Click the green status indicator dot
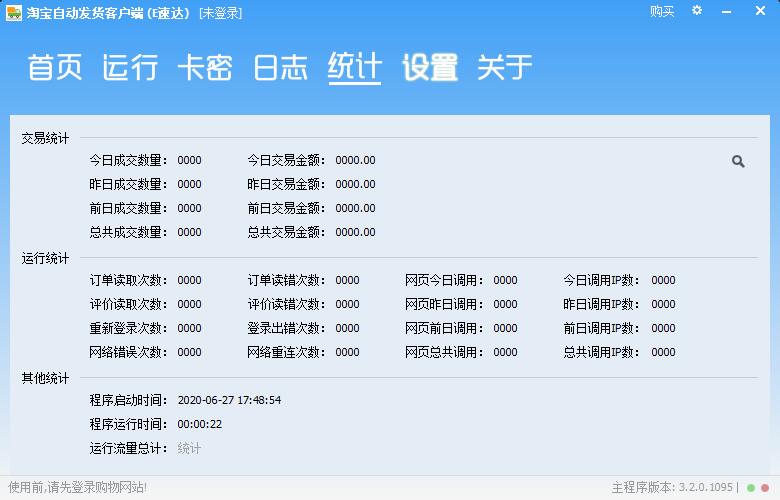Viewport: 780px width, 500px height. 751,488
